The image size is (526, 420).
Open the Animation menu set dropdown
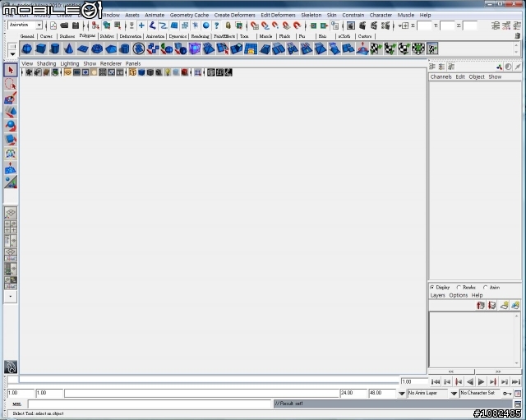point(39,25)
